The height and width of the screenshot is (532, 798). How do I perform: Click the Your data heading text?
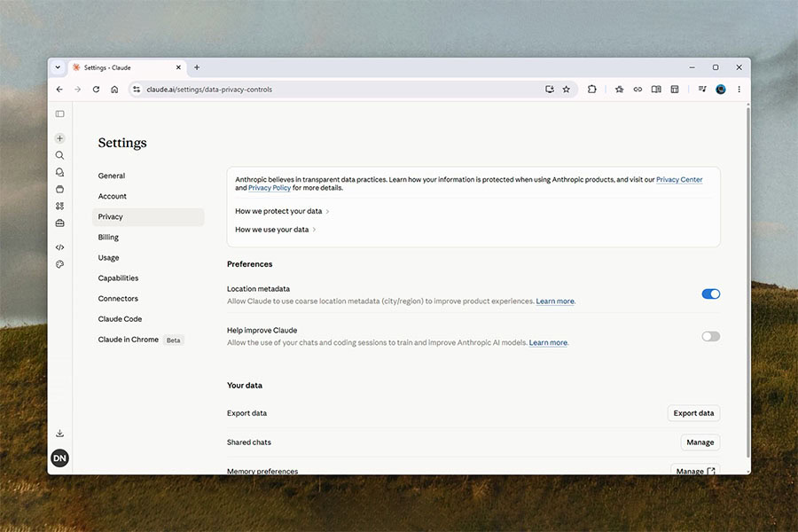point(245,386)
